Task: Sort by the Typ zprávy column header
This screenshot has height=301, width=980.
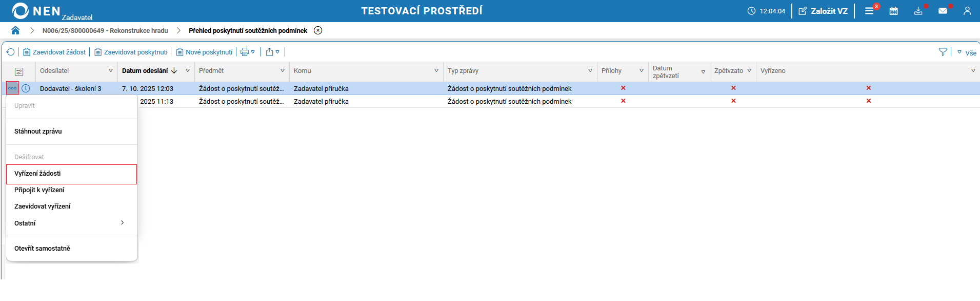Action: point(463,71)
